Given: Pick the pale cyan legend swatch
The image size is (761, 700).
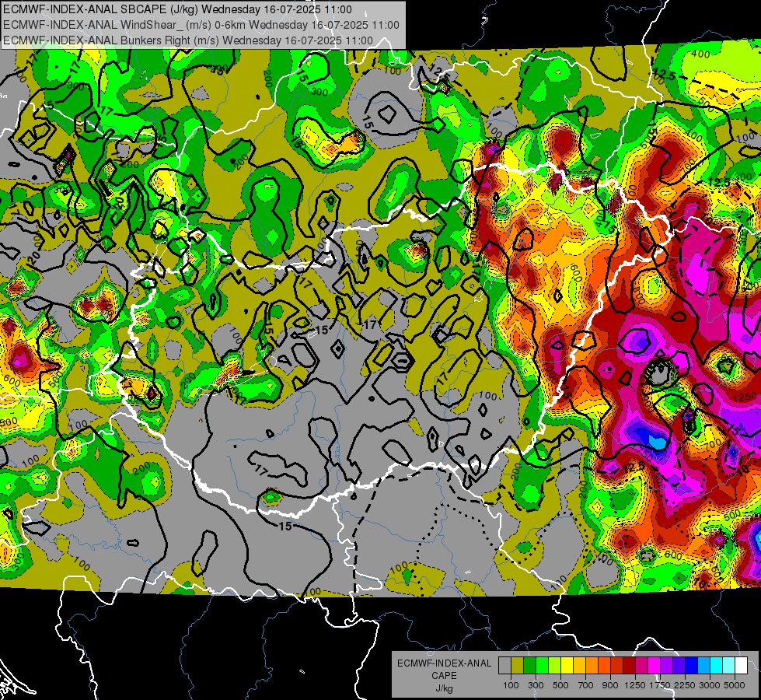Looking at the screenshot, I should click(x=728, y=666).
